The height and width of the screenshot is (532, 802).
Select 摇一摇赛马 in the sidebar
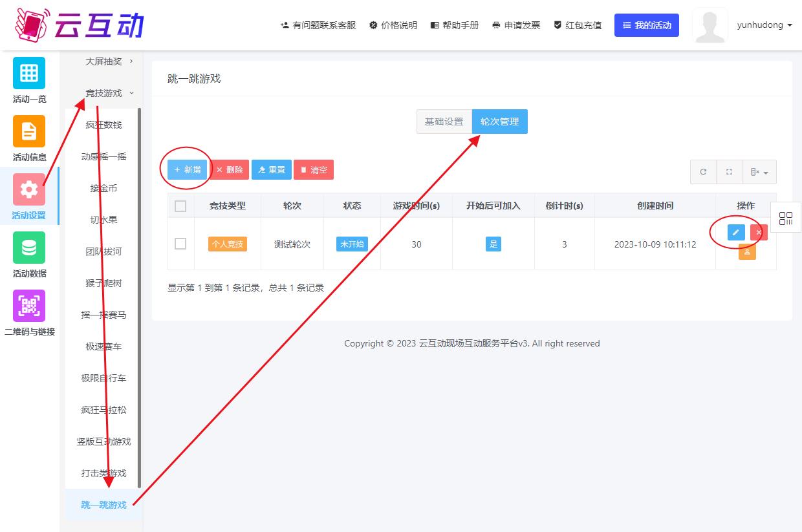pos(103,315)
